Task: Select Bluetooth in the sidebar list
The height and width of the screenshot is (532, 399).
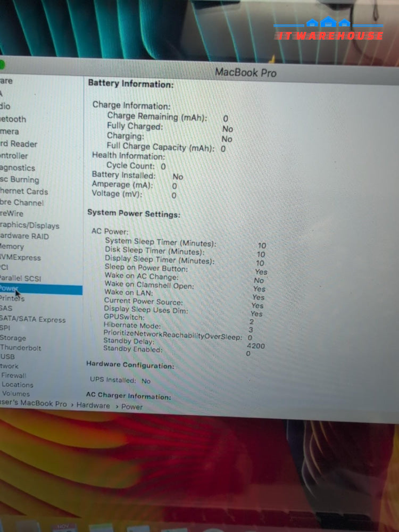Action: pos(13,119)
